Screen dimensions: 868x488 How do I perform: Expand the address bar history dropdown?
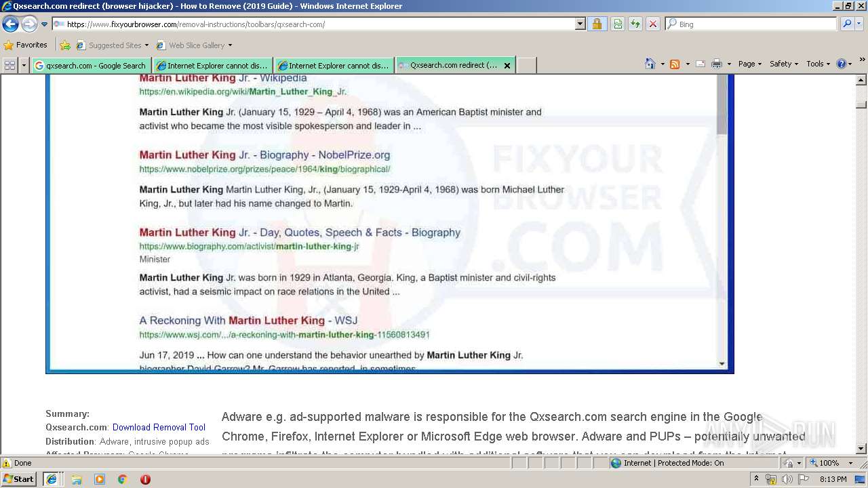coord(580,24)
